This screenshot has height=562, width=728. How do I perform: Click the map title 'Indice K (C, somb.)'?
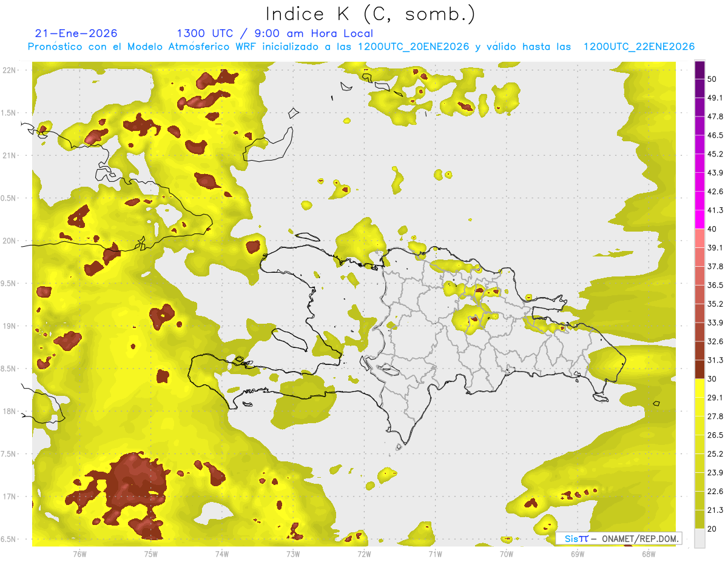(370, 14)
